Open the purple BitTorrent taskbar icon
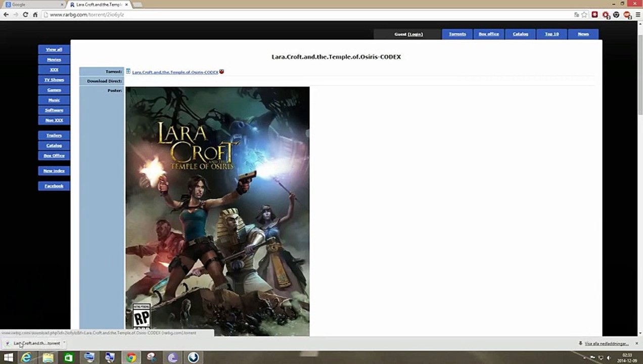 coord(172,357)
